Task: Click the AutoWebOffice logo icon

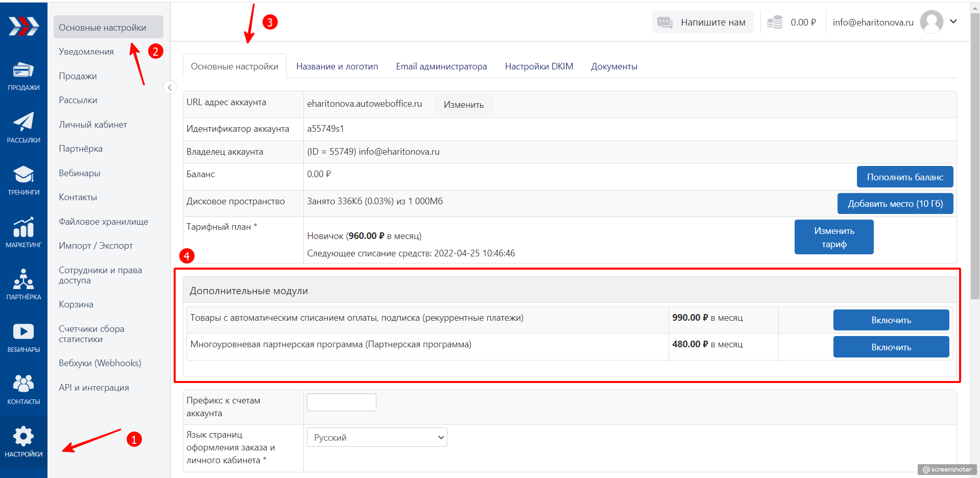Action: 23,26
